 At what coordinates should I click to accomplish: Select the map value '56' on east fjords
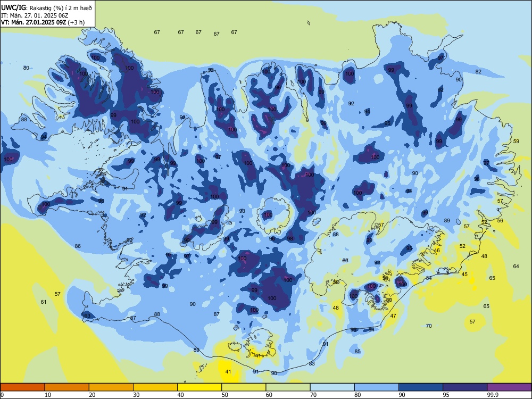500,221
